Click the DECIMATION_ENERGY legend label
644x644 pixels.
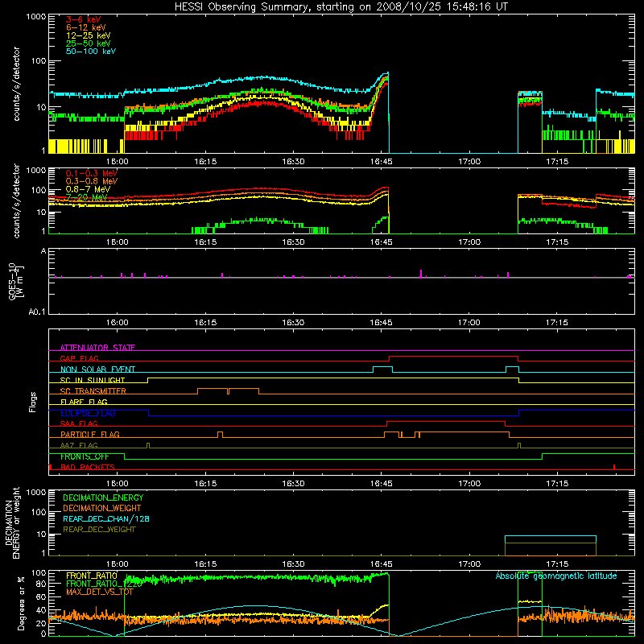(x=103, y=497)
